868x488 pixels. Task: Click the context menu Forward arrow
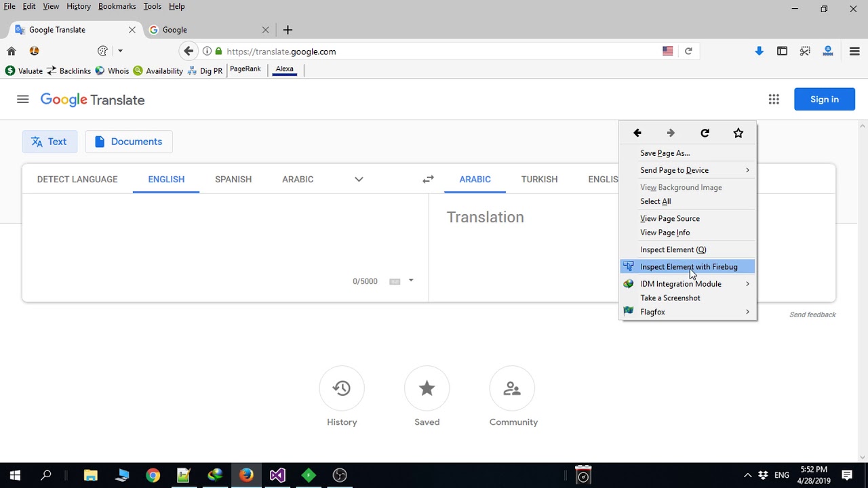pyautogui.click(x=671, y=133)
